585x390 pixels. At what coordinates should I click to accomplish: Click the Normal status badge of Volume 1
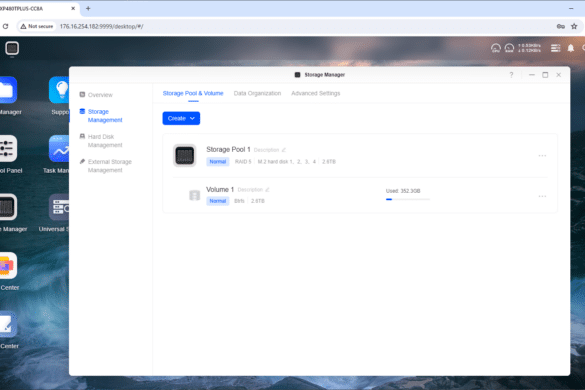point(218,201)
